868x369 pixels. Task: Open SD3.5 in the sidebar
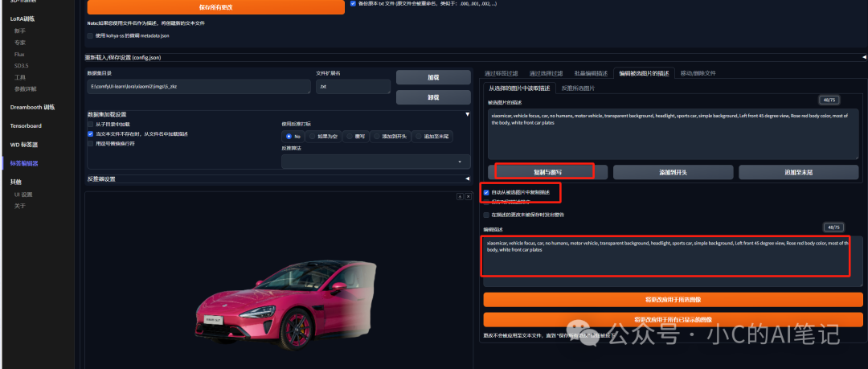coord(21,65)
